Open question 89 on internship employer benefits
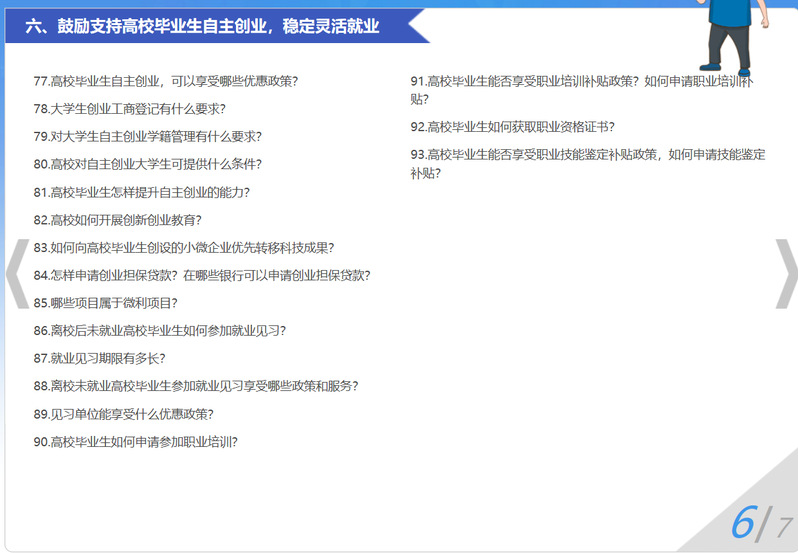798x553 pixels. pyautogui.click(x=123, y=414)
